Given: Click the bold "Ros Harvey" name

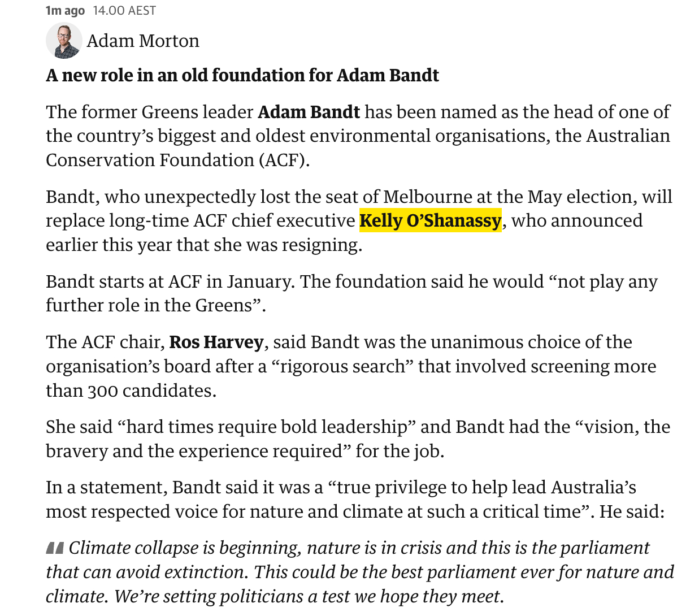Looking at the screenshot, I should point(216,342).
